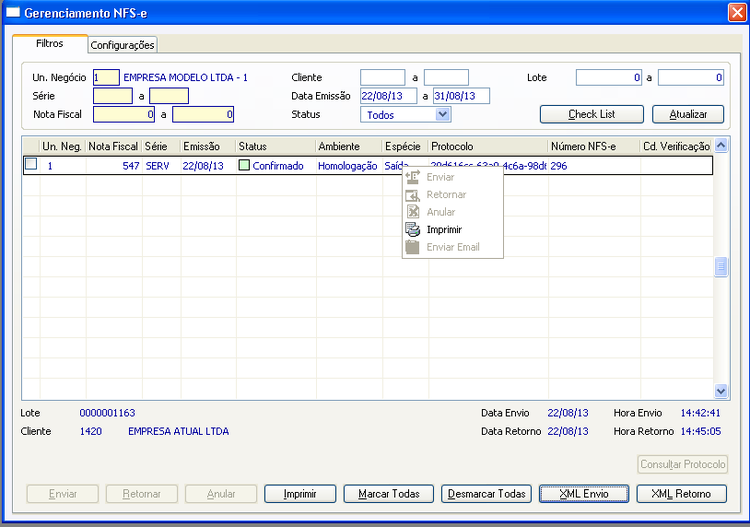Click the Status column header
The height and width of the screenshot is (527, 750).
(276, 146)
